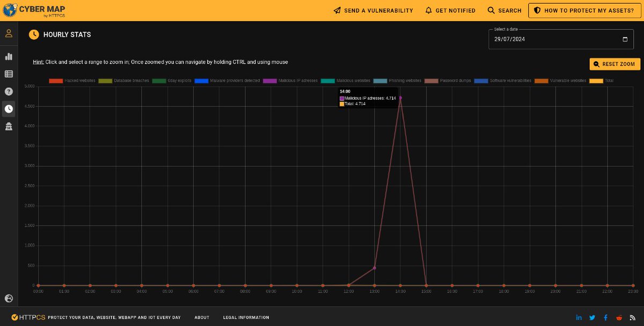Click the 14:00 data point marker

pyautogui.click(x=400, y=98)
